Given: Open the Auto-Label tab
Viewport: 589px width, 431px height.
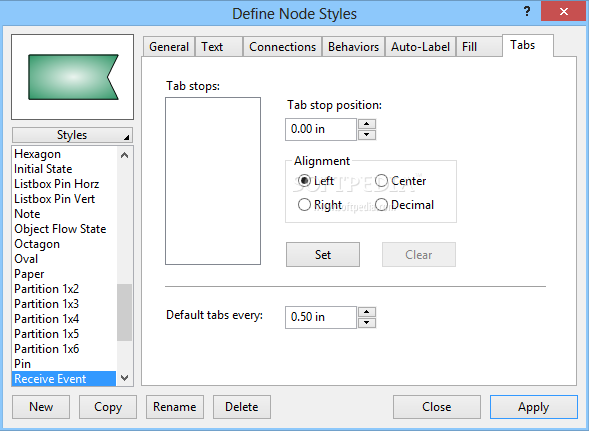Looking at the screenshot, I should coord(420,47).
